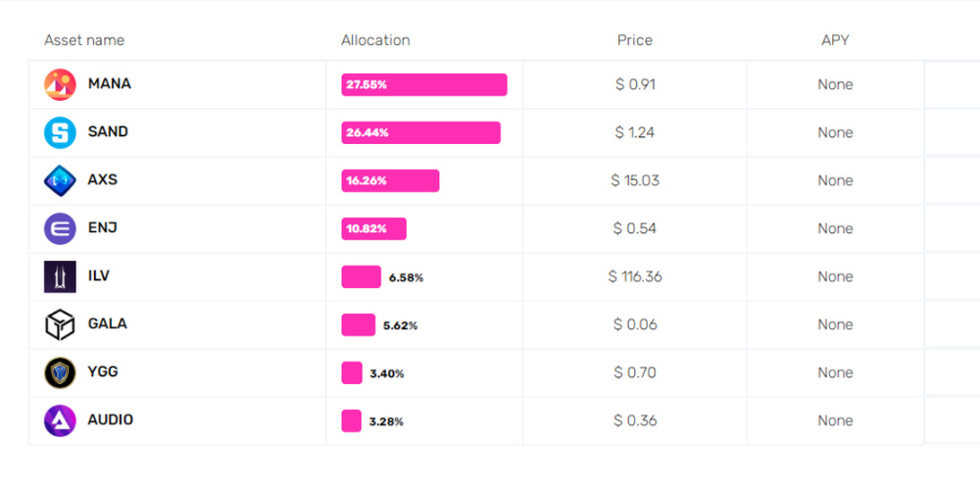The height and width of the screenshot is (490, 980).
Task: Open the ILV asset name link
Action: pyautogui.click(x=99, y=275)
